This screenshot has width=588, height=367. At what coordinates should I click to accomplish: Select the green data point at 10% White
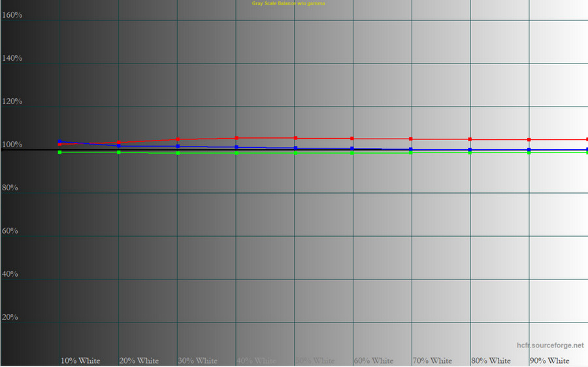pos(60,152)
